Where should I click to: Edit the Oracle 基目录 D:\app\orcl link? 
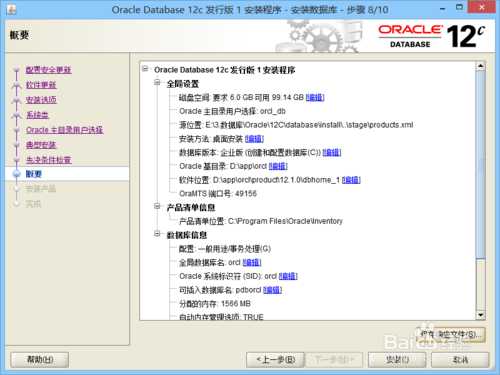point(278,166)
